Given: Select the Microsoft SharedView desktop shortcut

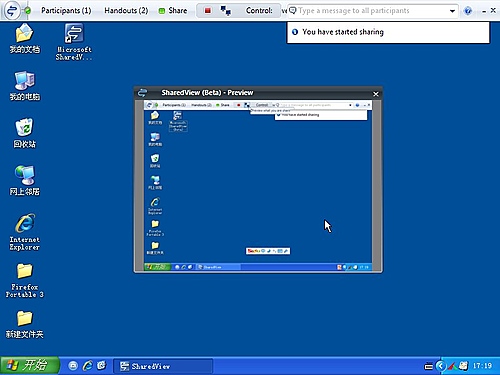Looking at the screenshot, I should [x=74, y=42].
